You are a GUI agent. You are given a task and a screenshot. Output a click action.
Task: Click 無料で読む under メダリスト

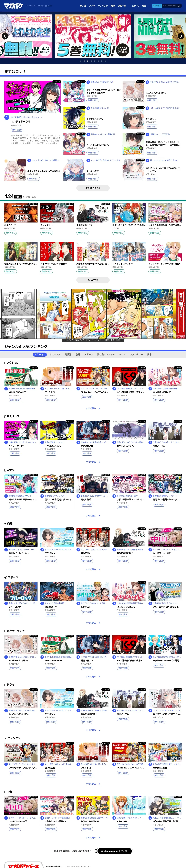pos(87,612)
